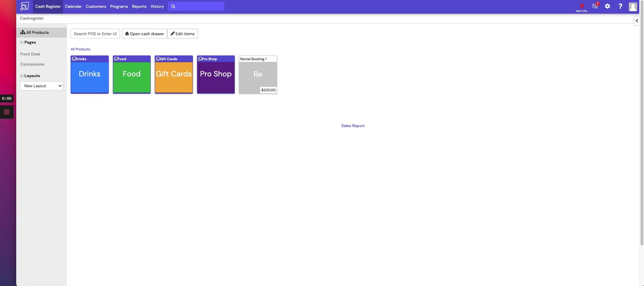Open the Concessions page
The image size is (644, 286).
tap(32, 64)
